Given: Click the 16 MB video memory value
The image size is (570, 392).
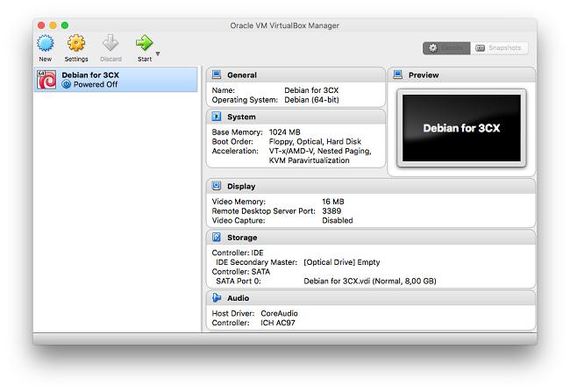Looking at the screenshot, I should 333,202.
